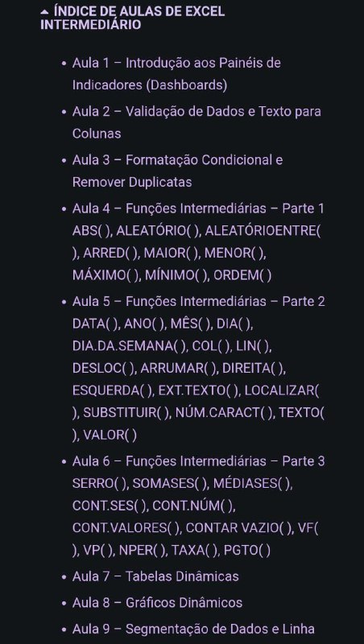Click the word Colunas under Aula 2
Screen dimensions: 364x644
[97, 134]
